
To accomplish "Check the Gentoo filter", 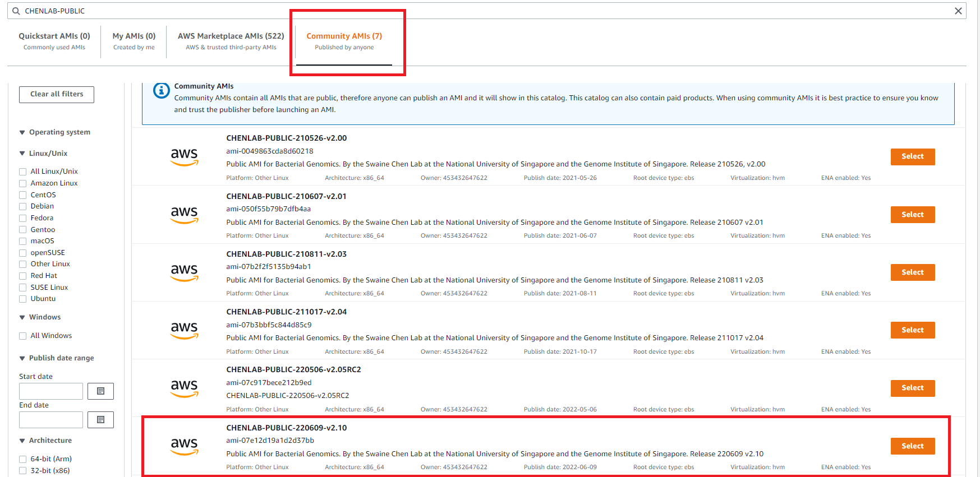I will click(x=23, y=230).
